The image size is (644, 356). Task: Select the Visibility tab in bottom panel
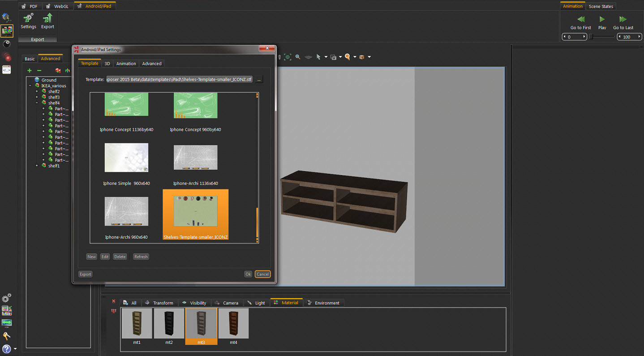point(194,303)
